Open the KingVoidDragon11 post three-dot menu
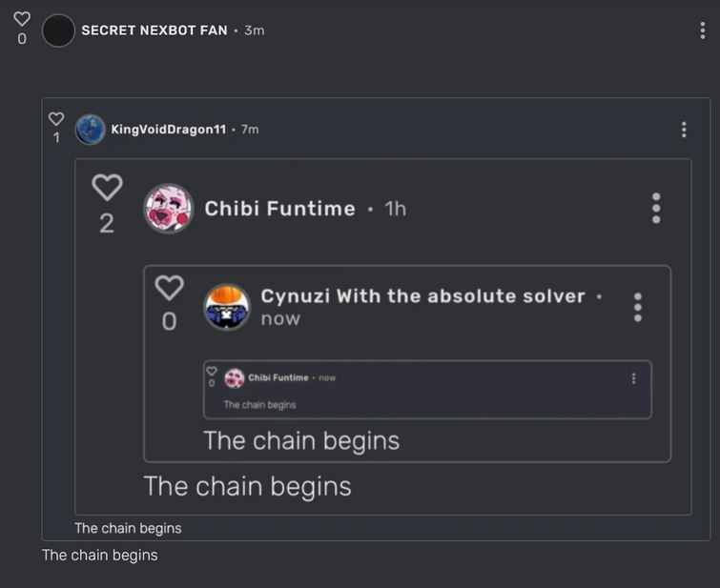This screenshot has height=588, width=720. click(684, 130)
